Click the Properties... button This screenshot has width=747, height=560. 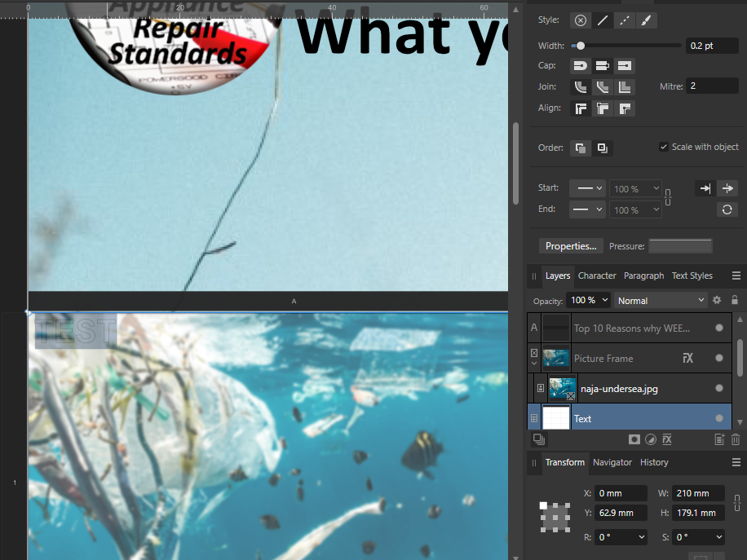[x=571, y=245]
